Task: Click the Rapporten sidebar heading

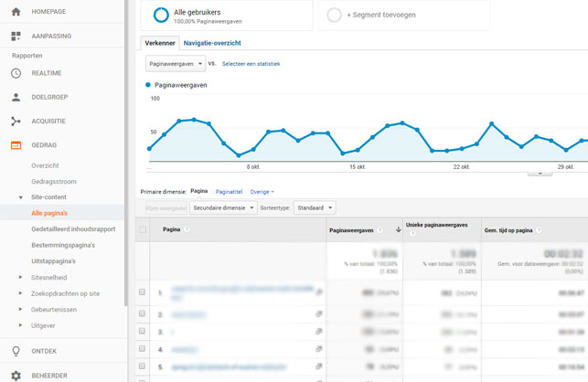Action: click(27, 56)
